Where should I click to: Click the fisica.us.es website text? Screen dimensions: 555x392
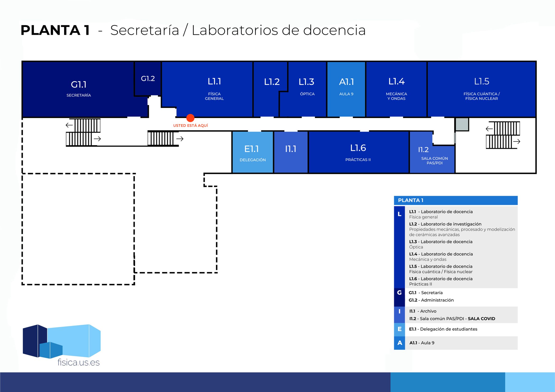pyautogui.click(x=79, y=363)
